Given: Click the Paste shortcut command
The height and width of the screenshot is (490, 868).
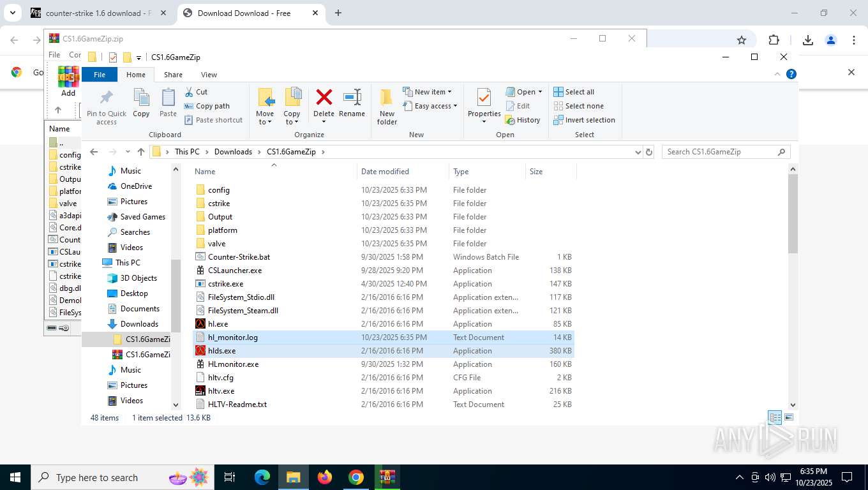Looking at the screenshot, I should [213, 120].
